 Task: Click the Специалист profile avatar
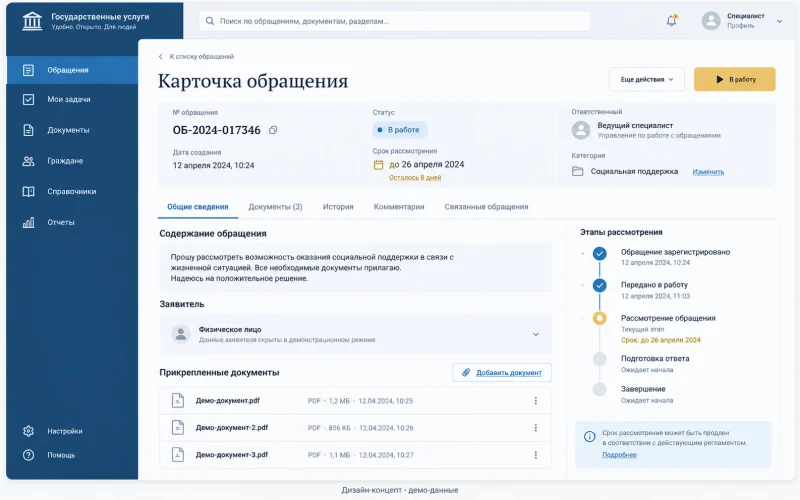[711, 21]
